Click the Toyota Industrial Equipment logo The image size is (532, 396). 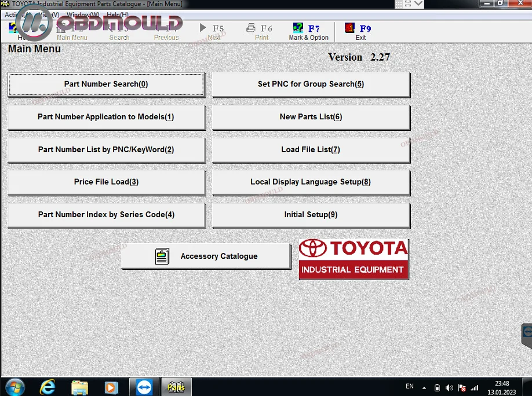point(354,259)
